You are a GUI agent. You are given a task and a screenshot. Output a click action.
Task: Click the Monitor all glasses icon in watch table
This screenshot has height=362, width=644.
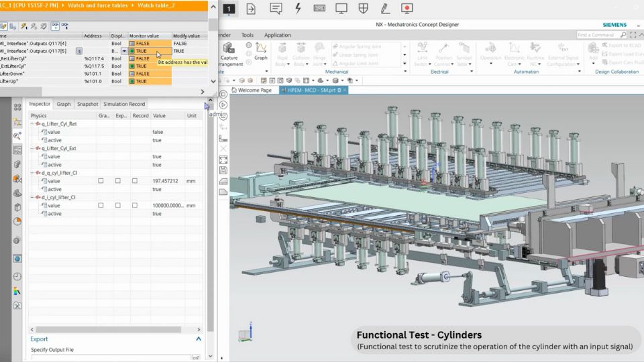(54, 26)
